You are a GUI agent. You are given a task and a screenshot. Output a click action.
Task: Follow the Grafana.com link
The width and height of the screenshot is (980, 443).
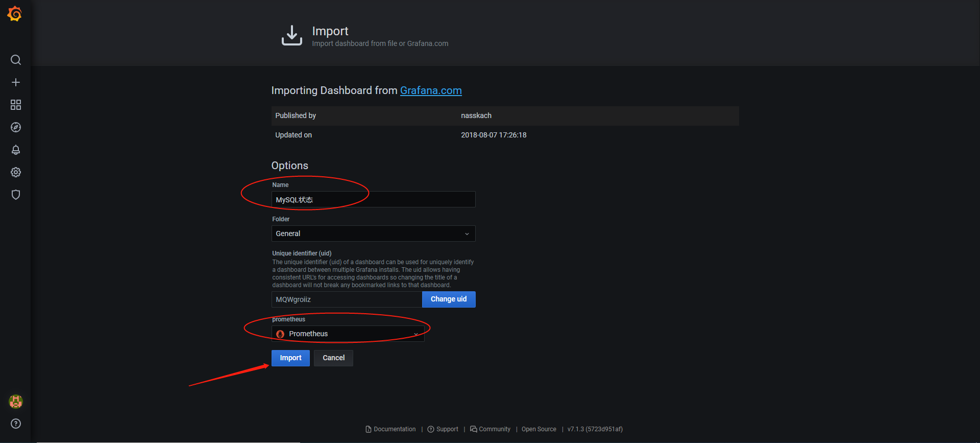click(x=431, y=90)
